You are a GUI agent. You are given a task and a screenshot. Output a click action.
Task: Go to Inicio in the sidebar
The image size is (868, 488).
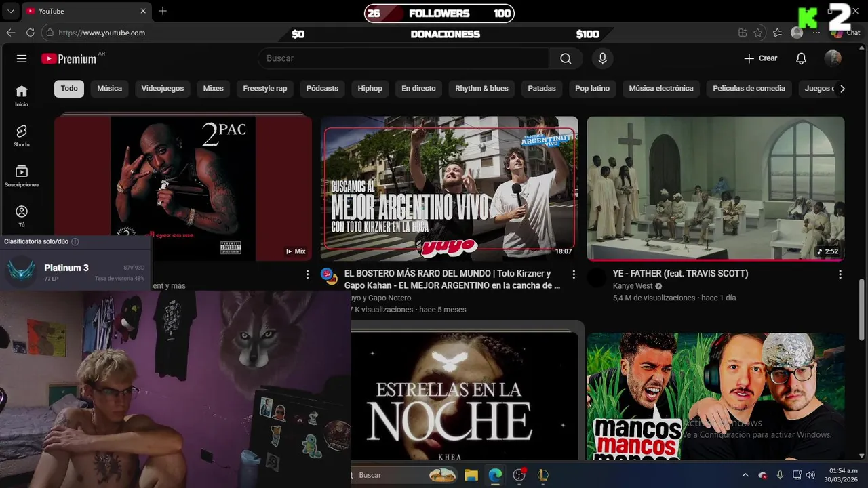[x=22, y=96]
